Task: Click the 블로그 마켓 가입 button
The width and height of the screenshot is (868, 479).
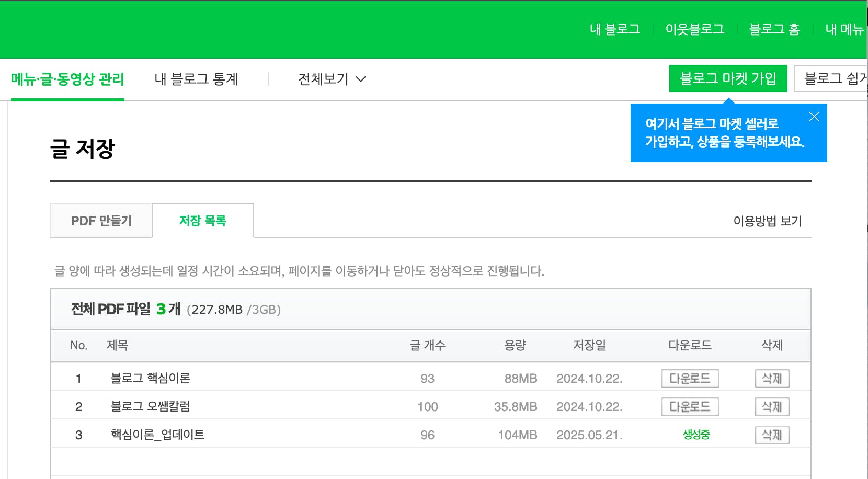Action: (728, 78)
